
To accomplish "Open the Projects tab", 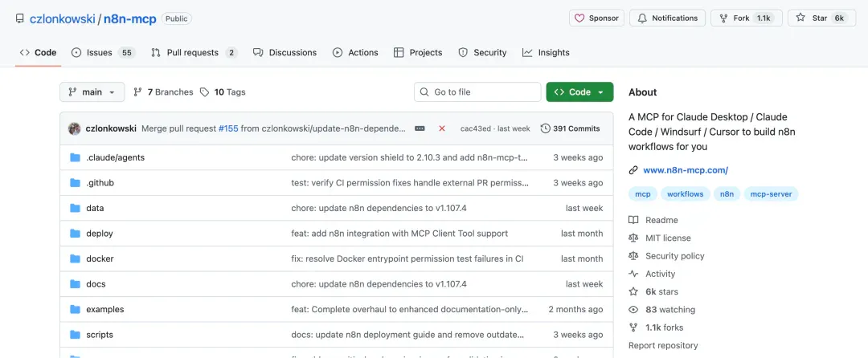I will click(x=418, y=52).
